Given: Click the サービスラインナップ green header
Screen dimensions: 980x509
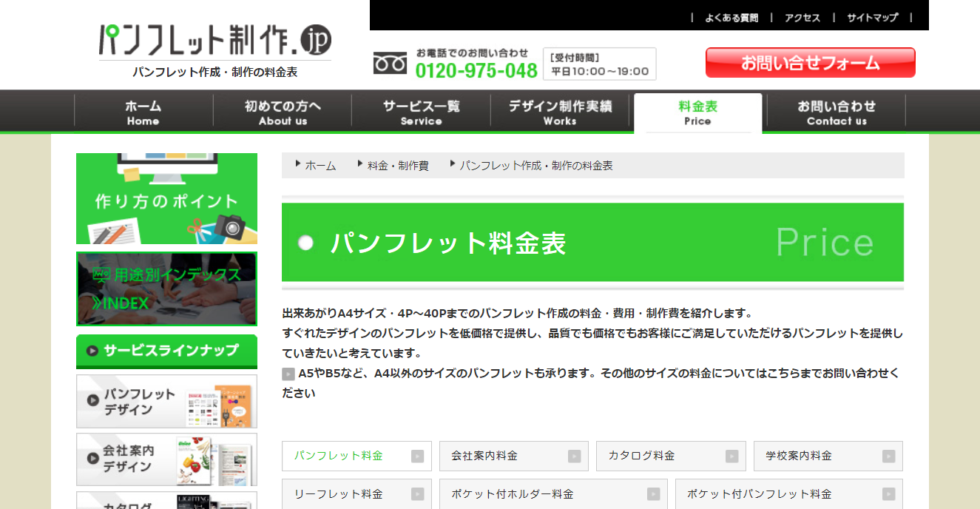Looking at the screenshot, I should click(167, 351).
